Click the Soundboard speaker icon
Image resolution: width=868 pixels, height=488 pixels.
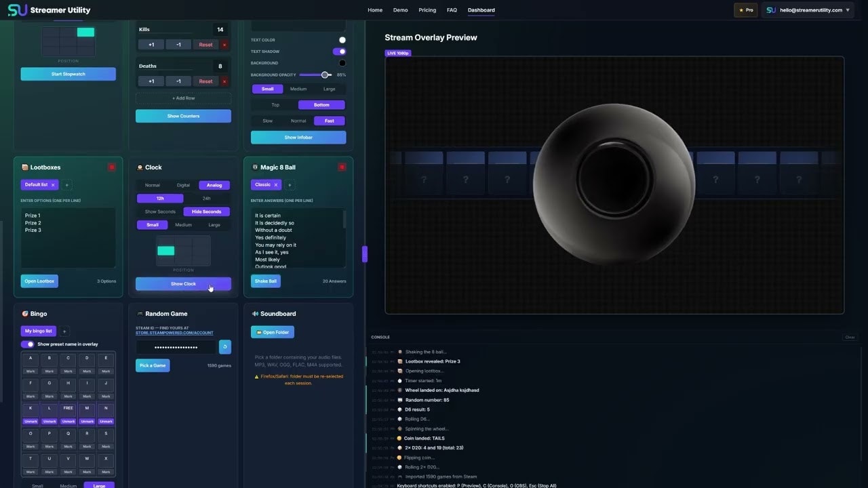pos(254,313)
